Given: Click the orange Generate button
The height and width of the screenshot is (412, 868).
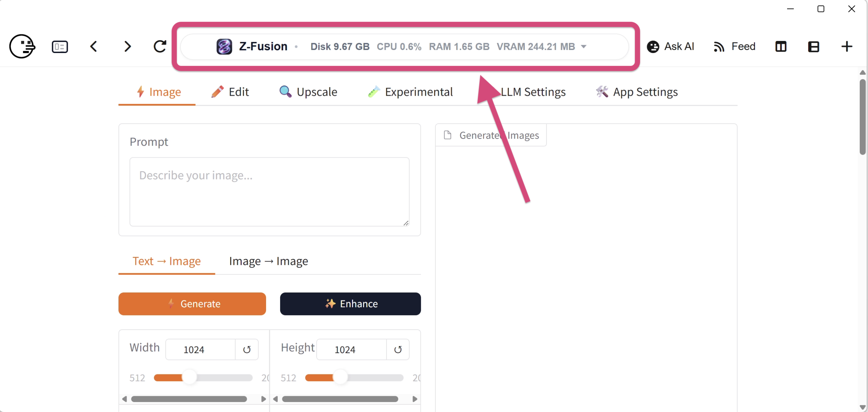Looking at the screenshot, I should click(192, 304).
